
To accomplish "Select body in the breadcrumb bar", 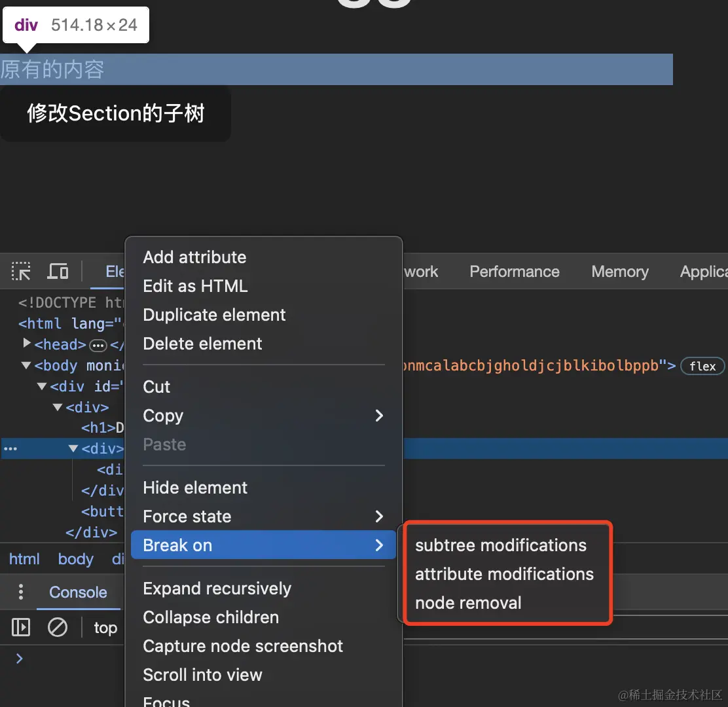I will pos(76,559).
